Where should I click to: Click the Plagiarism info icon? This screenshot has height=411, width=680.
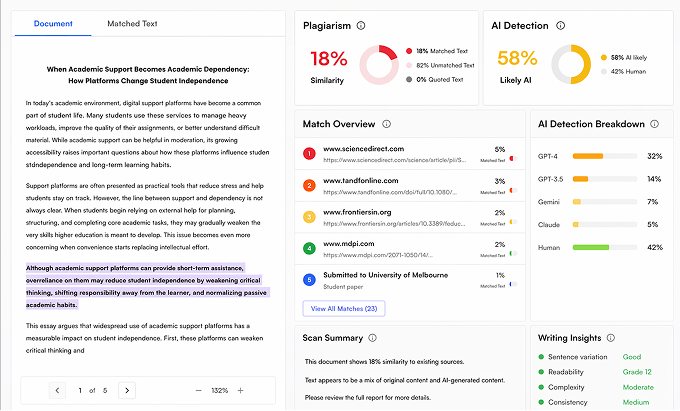tap(360, 26)
